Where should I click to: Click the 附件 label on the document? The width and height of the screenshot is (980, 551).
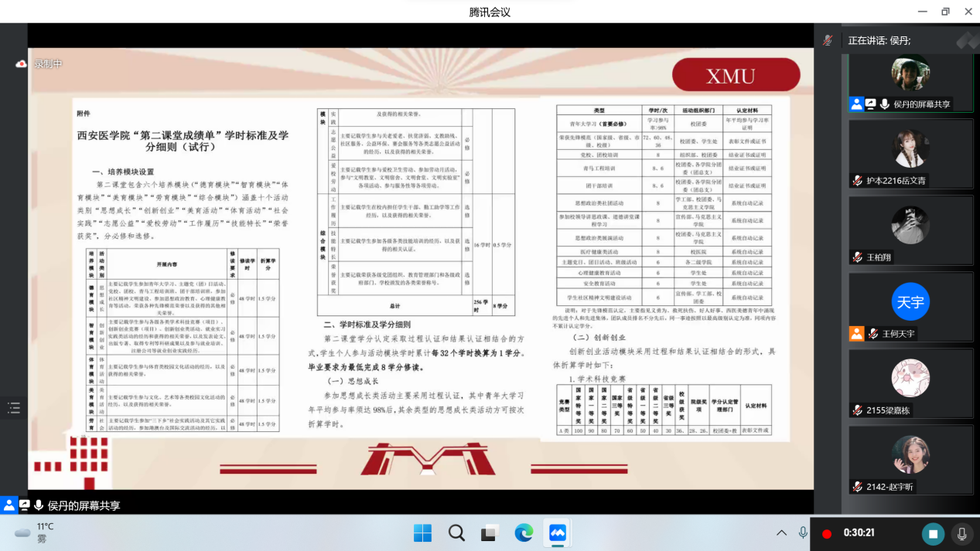(84, 113)
